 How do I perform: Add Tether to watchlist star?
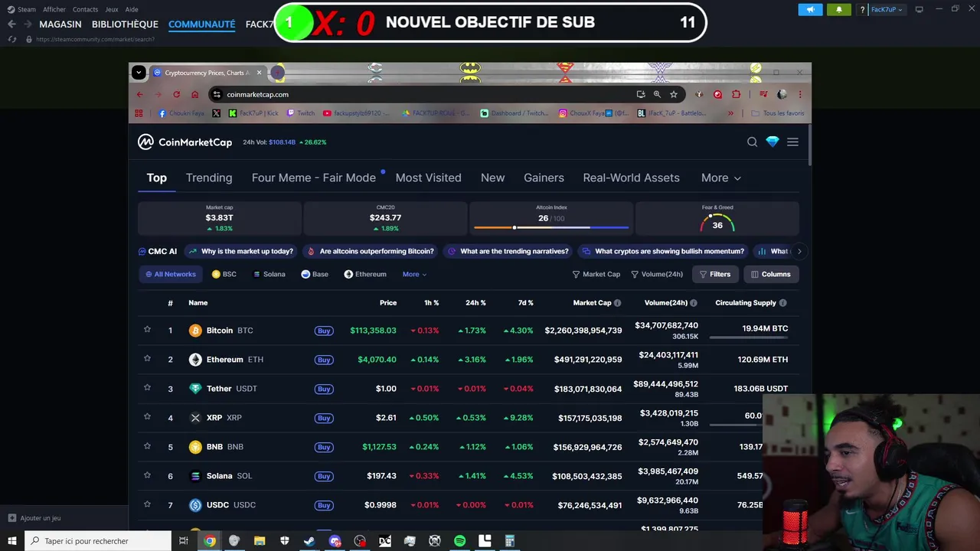pyautogui.click(x=147, y=388)
